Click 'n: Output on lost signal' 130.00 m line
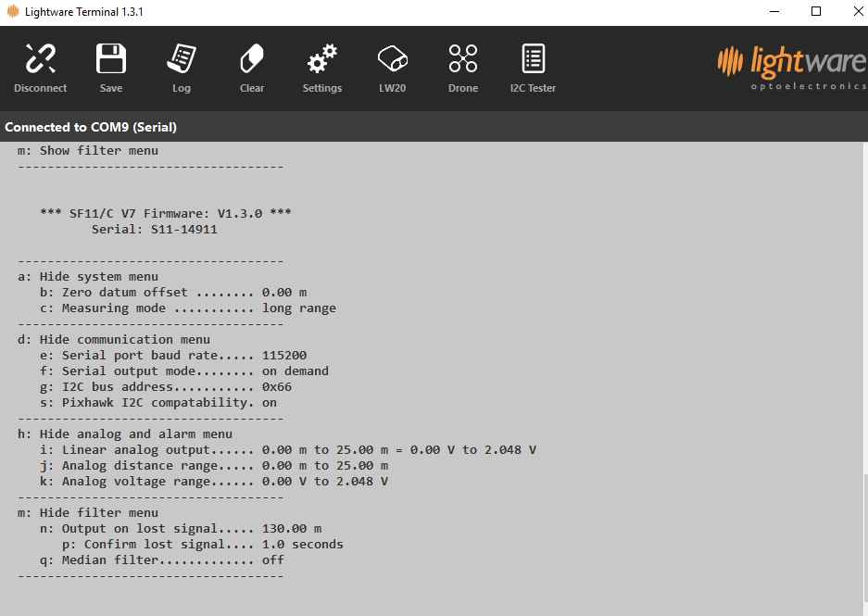Viewport: 868px width, 616px height. pos(181,529)
